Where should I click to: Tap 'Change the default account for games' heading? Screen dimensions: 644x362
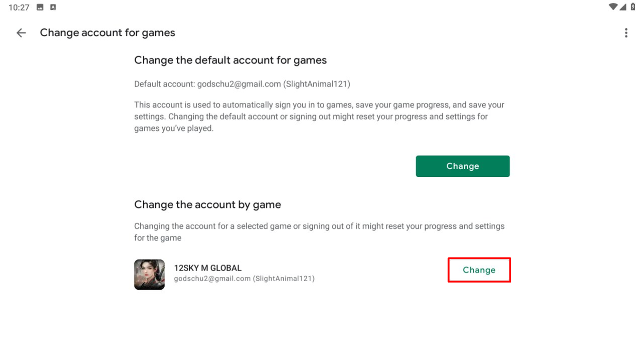click(230, 60)
